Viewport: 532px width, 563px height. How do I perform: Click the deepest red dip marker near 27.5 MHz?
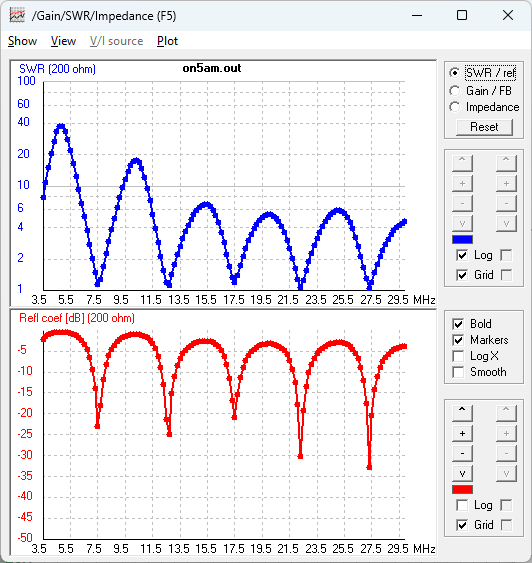coord(369,467)
